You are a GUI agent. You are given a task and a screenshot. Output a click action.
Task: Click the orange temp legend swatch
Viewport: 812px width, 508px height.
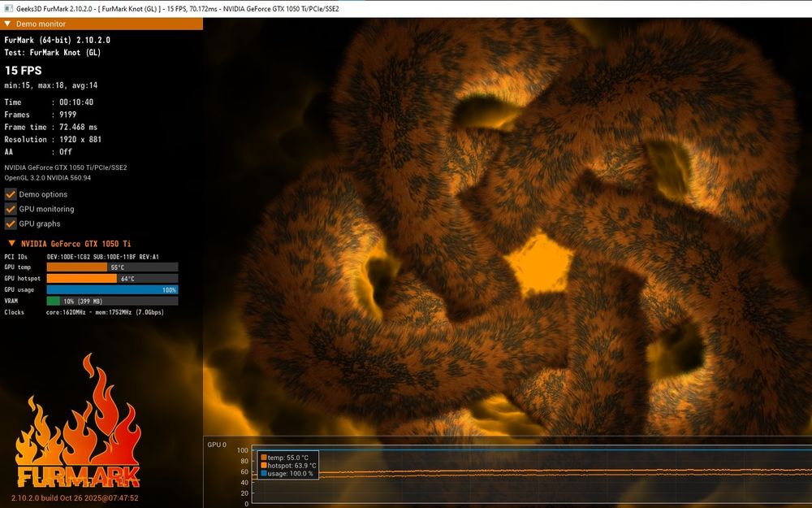264,458
